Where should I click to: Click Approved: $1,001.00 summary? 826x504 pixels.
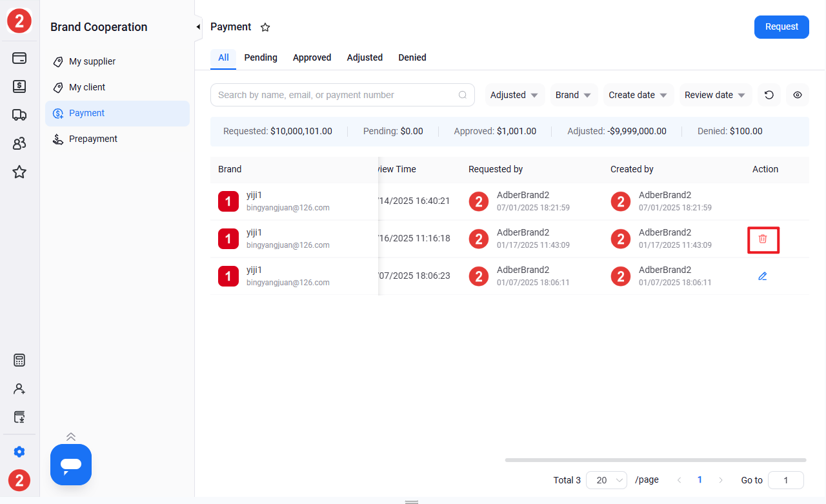click(x=495, y=131)
